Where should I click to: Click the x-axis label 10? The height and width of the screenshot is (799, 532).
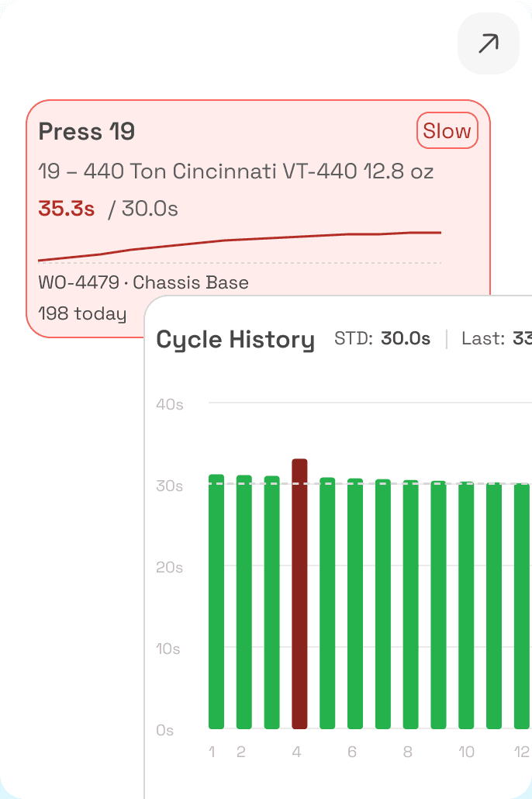click(x=466, y=752)
